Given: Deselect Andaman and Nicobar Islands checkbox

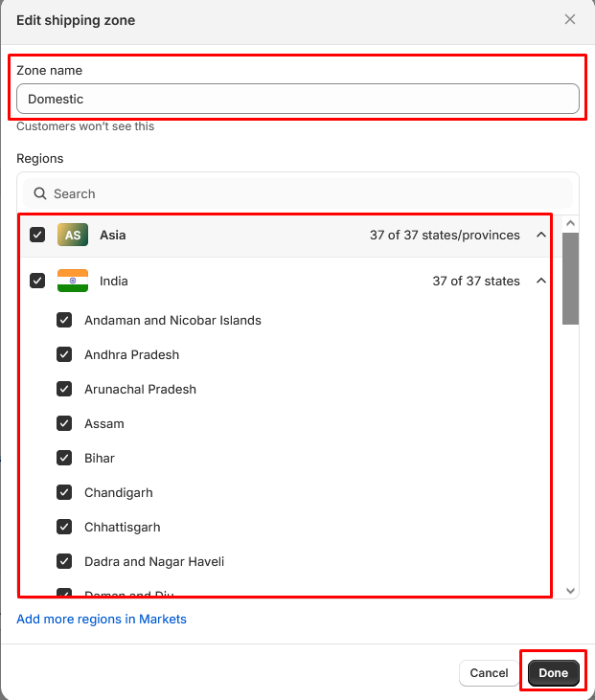Looking at the screenshot, I should [64, 320].
